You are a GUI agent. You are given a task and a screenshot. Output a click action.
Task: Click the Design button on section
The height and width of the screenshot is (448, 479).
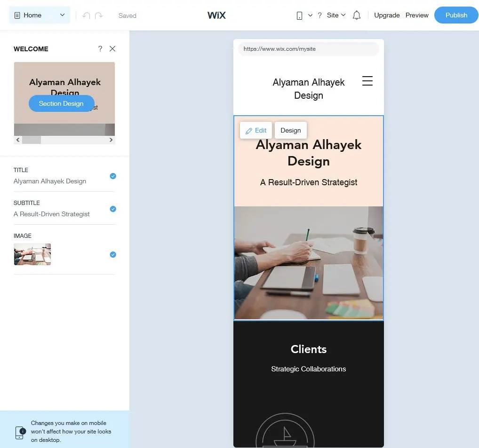click(290, 130)
